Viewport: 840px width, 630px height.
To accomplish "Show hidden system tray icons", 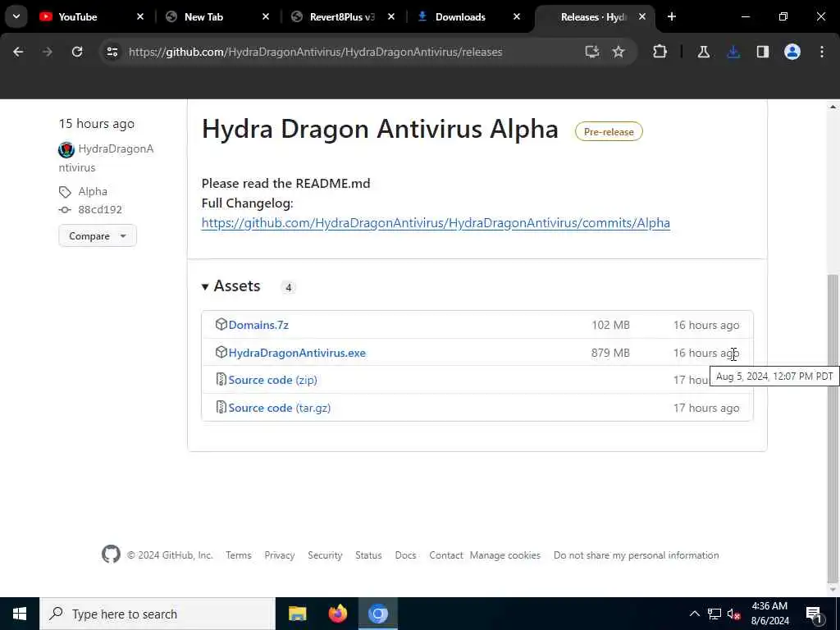I will pos(695,614).
